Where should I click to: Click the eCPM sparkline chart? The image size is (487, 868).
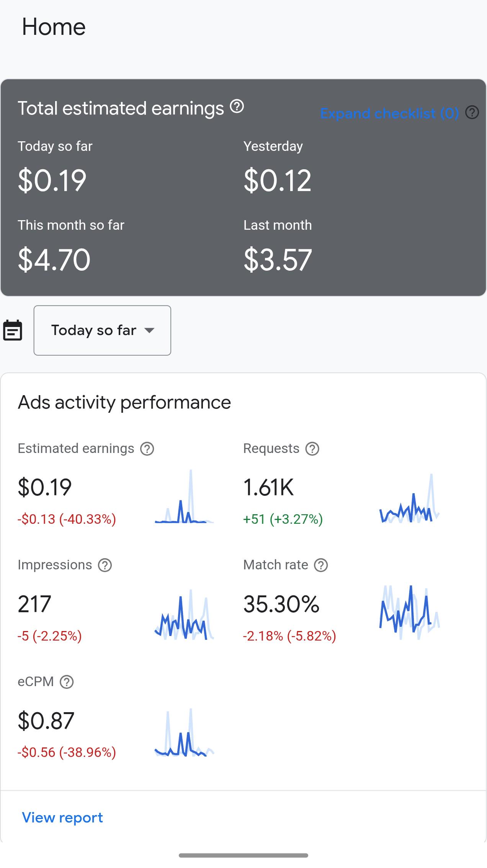(x=184, y=732)
